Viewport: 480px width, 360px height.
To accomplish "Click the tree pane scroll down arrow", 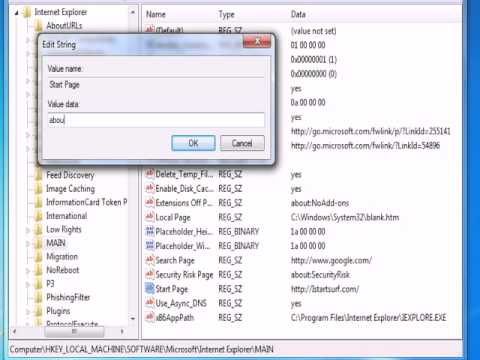I will click(x=133, y=319).
